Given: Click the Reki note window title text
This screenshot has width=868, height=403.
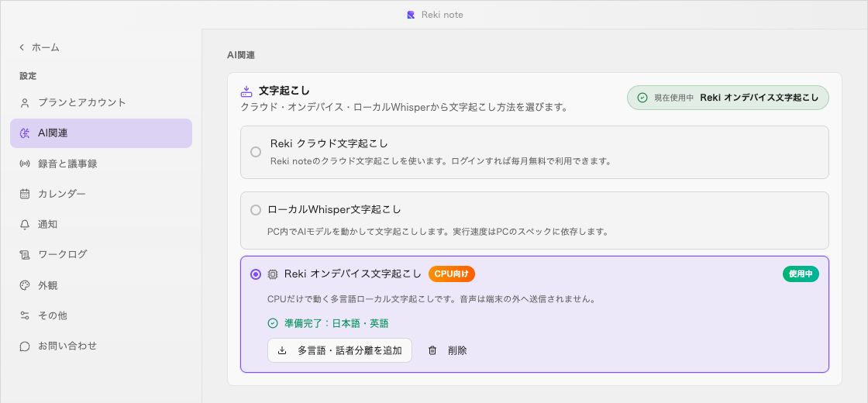Looking at the screenshot, I should 443,15.
